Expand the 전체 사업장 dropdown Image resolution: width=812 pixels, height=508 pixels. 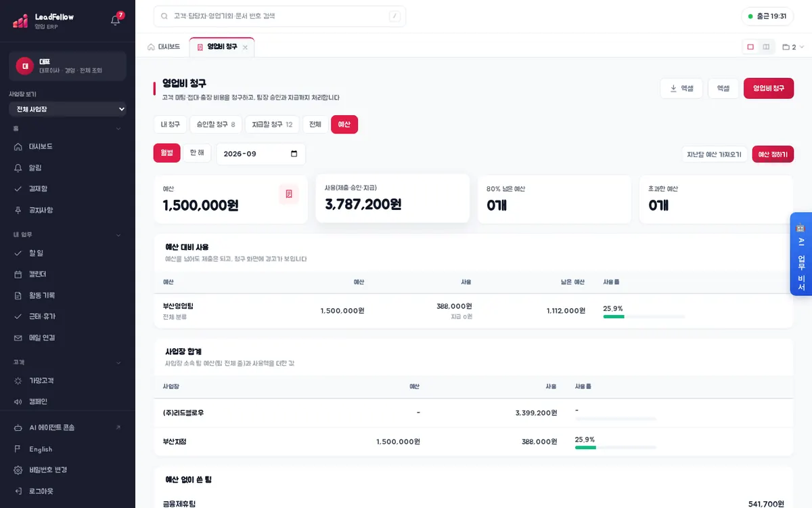68,109
